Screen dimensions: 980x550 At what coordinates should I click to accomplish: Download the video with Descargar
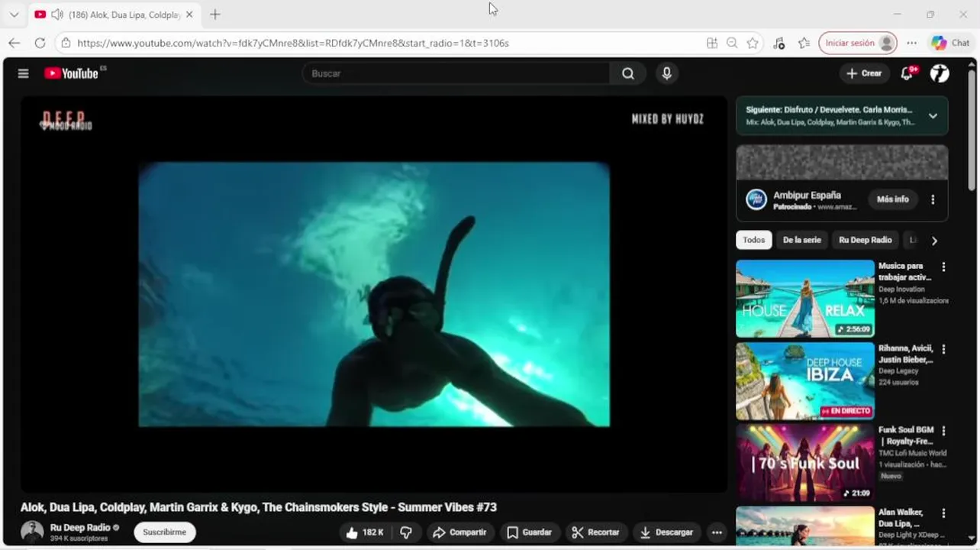[x=666, y=532]
